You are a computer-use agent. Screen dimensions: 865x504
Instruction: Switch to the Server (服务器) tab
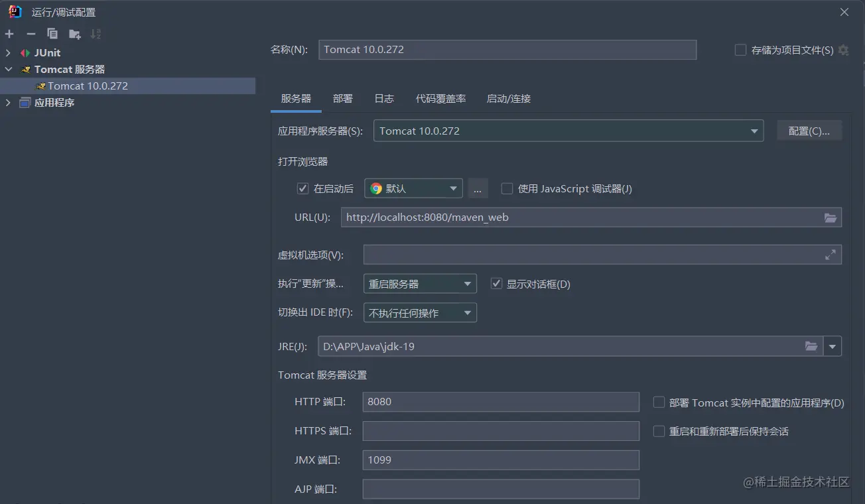tap(296, 98)
